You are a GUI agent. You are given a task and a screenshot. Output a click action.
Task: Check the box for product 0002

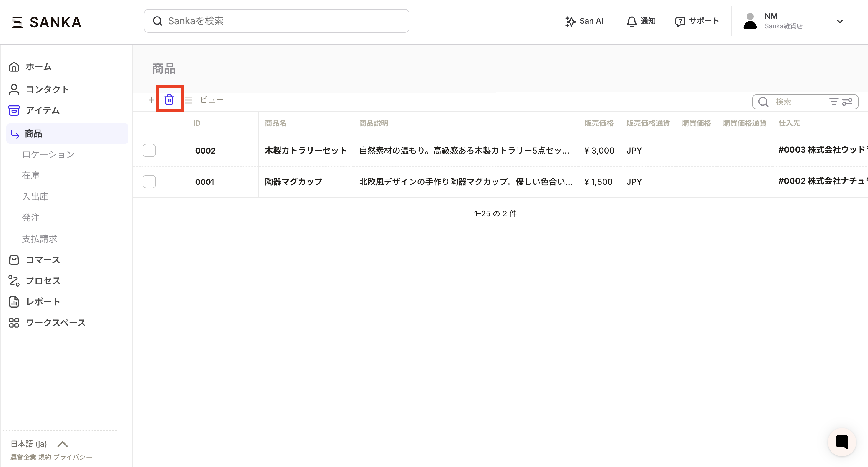149,151
